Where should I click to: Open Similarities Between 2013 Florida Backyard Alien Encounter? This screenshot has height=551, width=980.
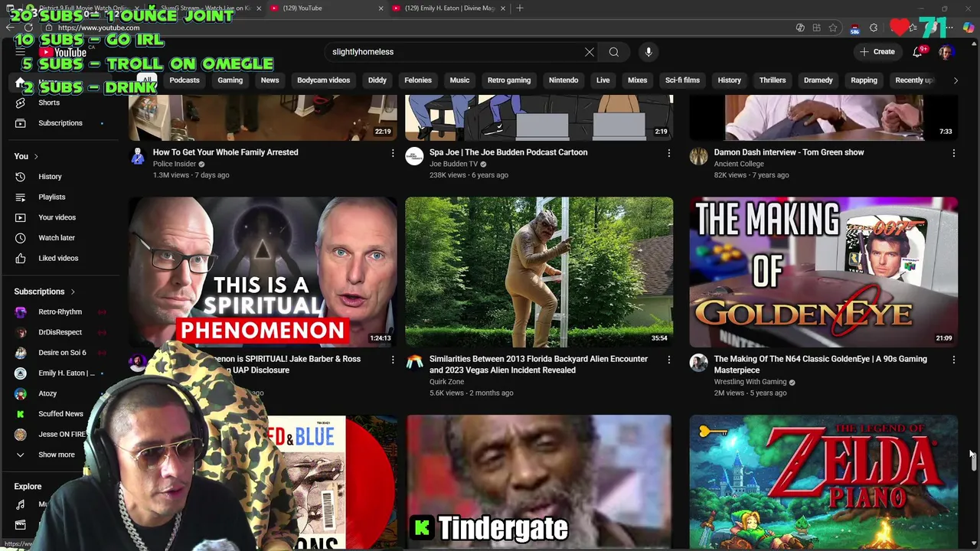click(x=538, y=365)
